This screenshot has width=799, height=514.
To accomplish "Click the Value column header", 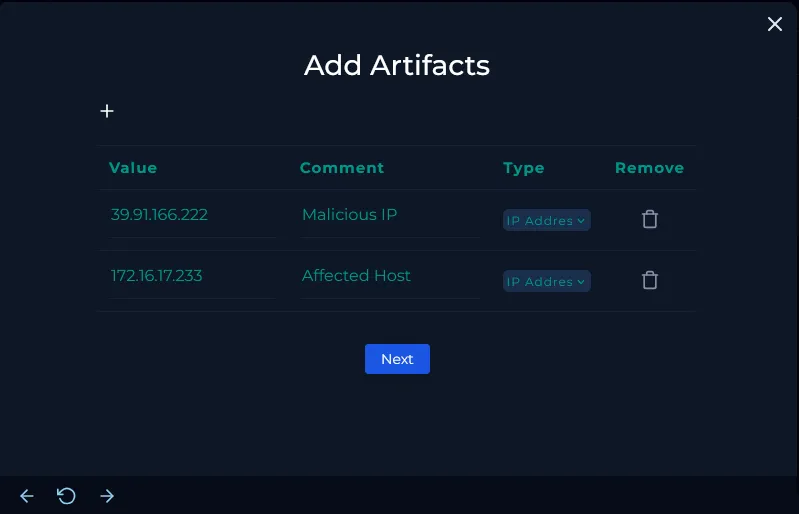I will point(133,168).
